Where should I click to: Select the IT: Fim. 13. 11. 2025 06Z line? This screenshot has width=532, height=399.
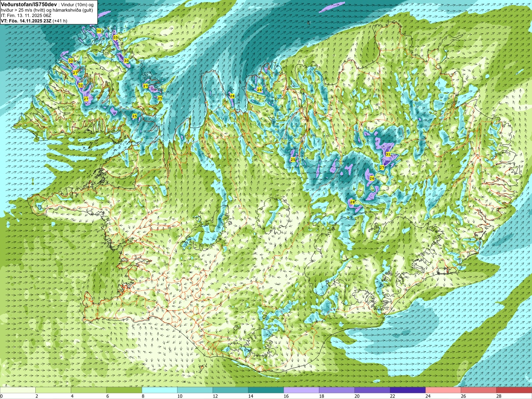pos(26,15)
